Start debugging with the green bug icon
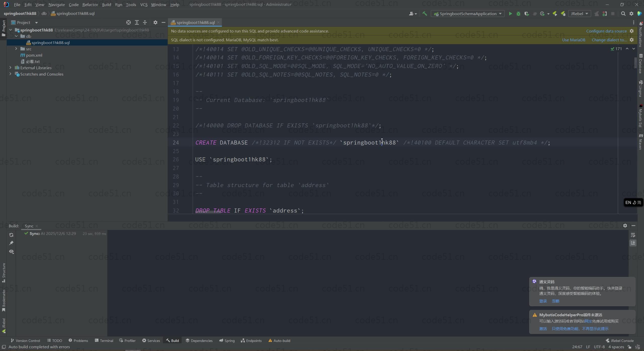Screen dimensions: 644x351 [x=518, y=14]
